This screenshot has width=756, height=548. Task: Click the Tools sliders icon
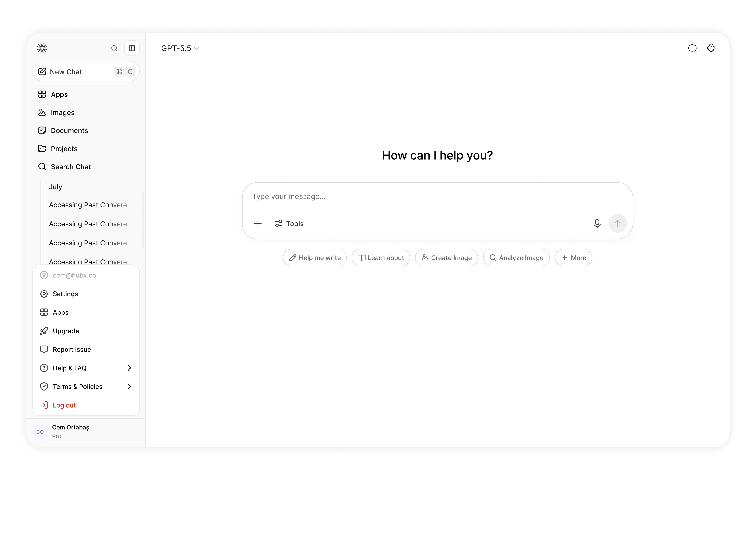(278, 224)
